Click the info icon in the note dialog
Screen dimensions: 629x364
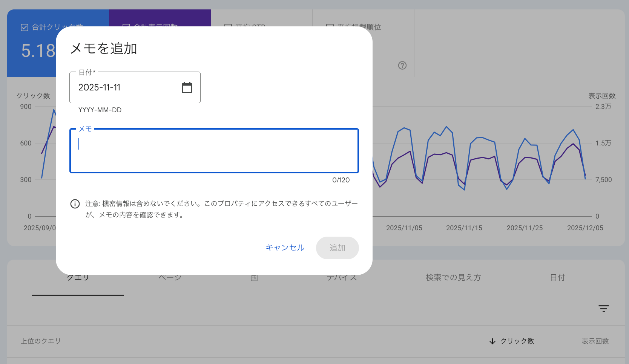[75, 204]
